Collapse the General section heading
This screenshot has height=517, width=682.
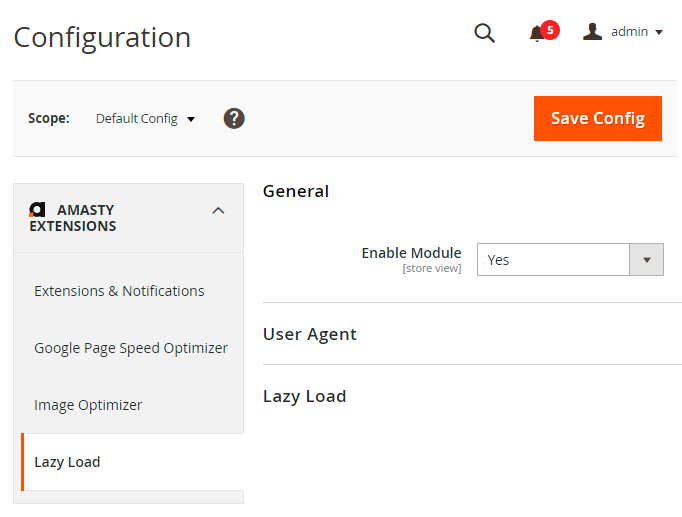(295, 191)
